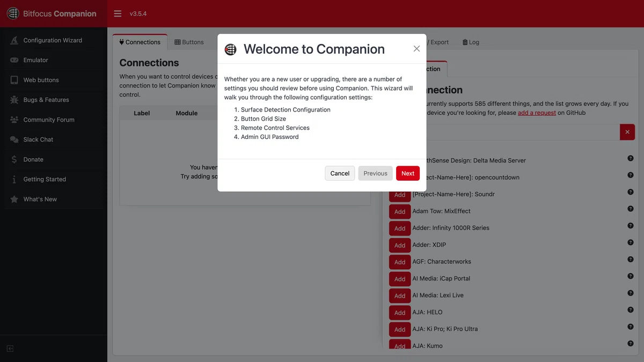The width and height of the screenshot is (644, 362).
Task: Clear the connection search with red X button
Action: pos(627,132)
